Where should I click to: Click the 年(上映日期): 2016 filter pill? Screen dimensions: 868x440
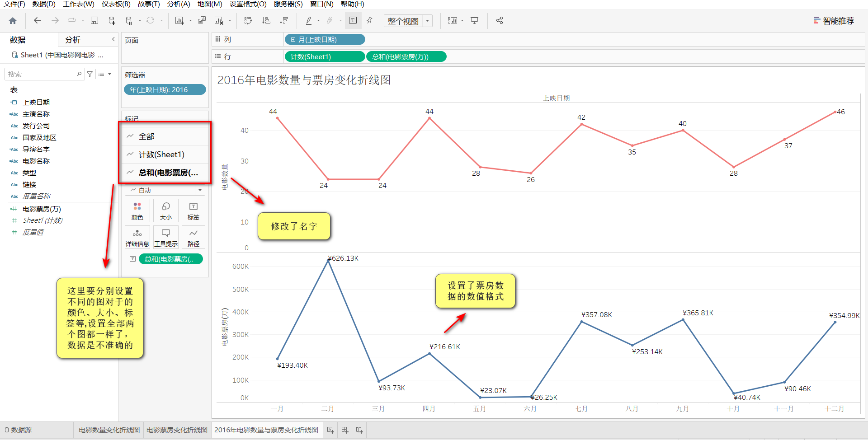pyautogui.click(x=165, y=89)
